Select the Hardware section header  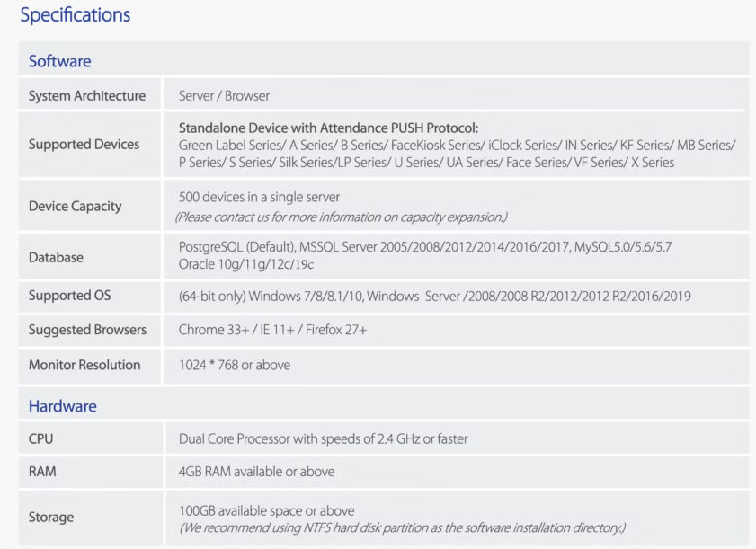62,406
